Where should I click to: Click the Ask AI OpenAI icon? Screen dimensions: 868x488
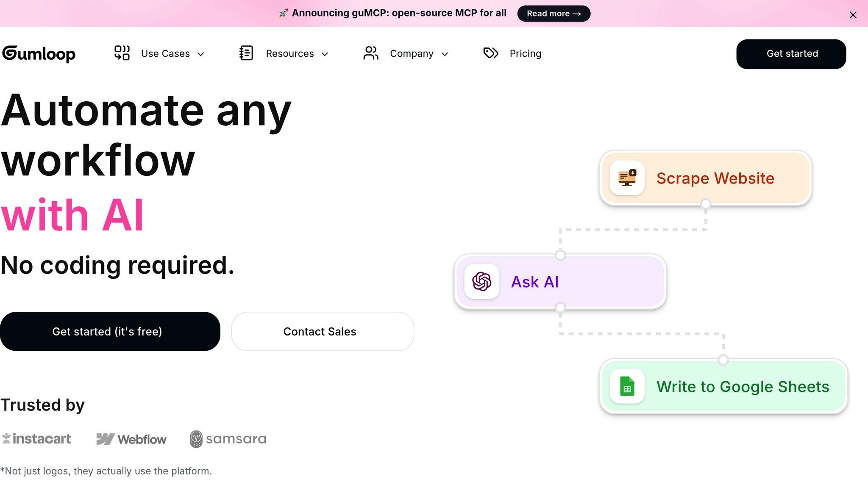pos(481,282)
